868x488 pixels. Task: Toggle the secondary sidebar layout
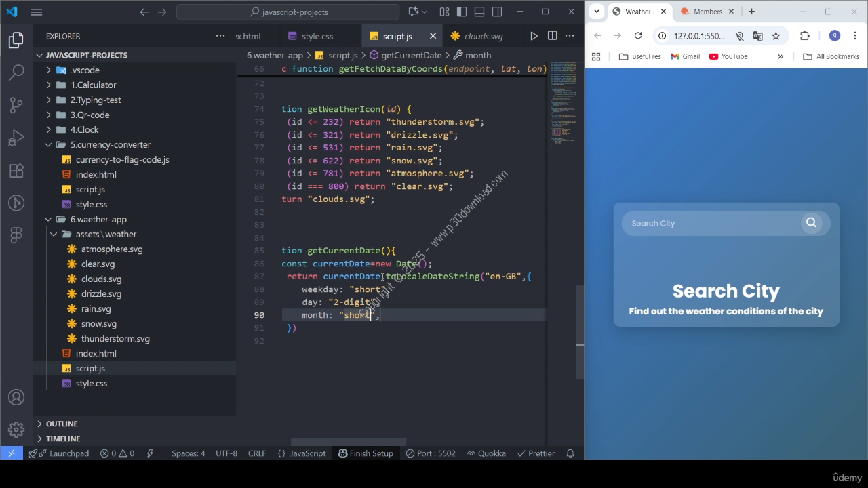pos(497,12)
